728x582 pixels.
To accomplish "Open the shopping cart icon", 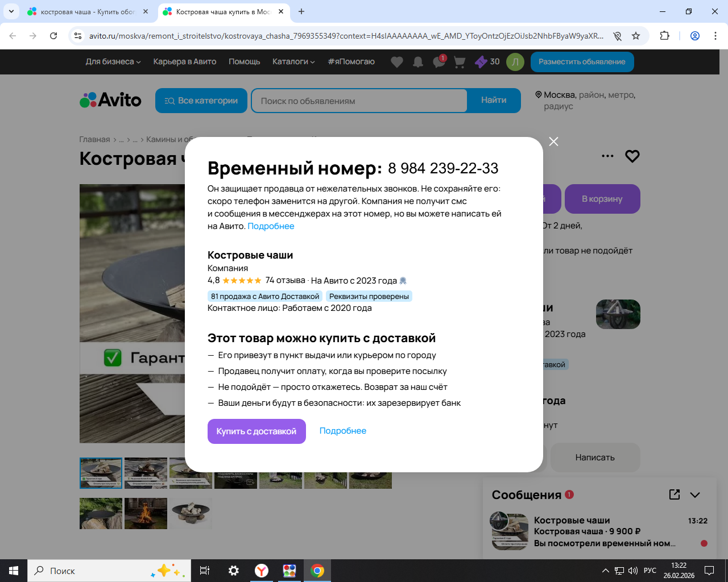I will [460, 62].
